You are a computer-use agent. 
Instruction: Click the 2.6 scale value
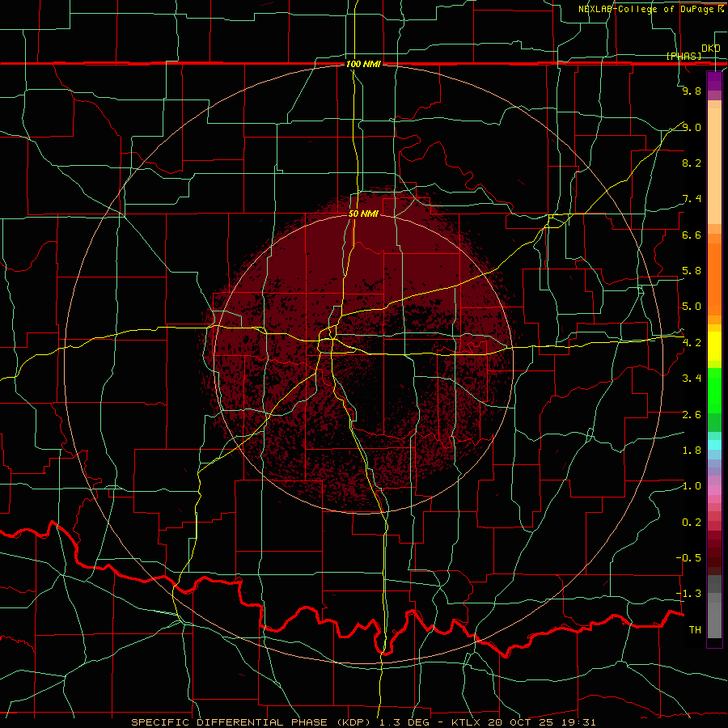[x=692, y=415]
